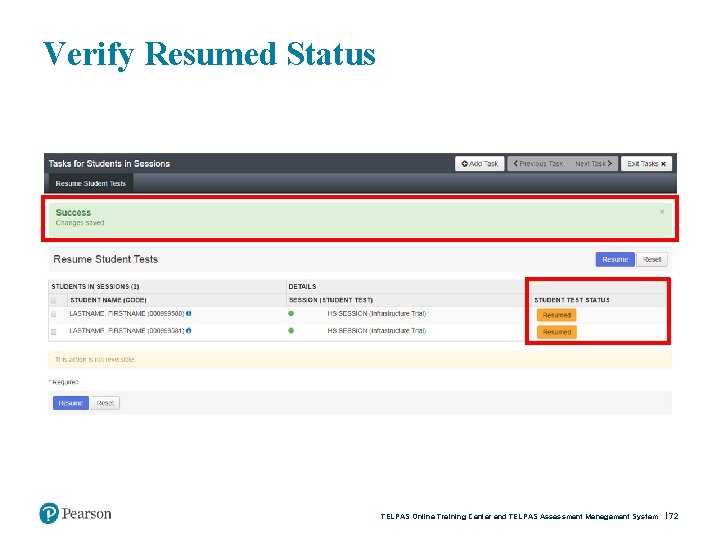Check the box for student D00999380
Viewport: 720px width, 540px height.
(54, 314)
